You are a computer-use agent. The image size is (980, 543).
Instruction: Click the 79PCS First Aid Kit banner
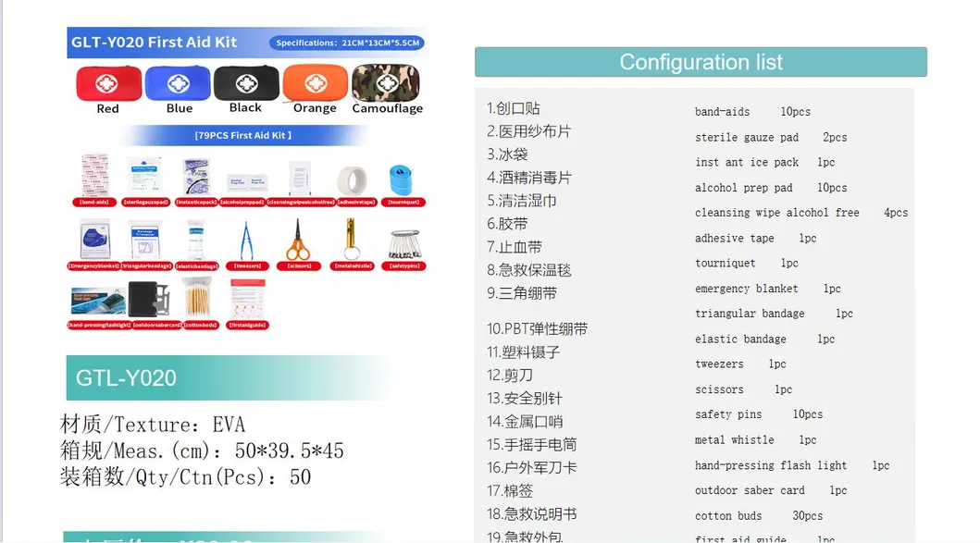(x=245, y=134)
